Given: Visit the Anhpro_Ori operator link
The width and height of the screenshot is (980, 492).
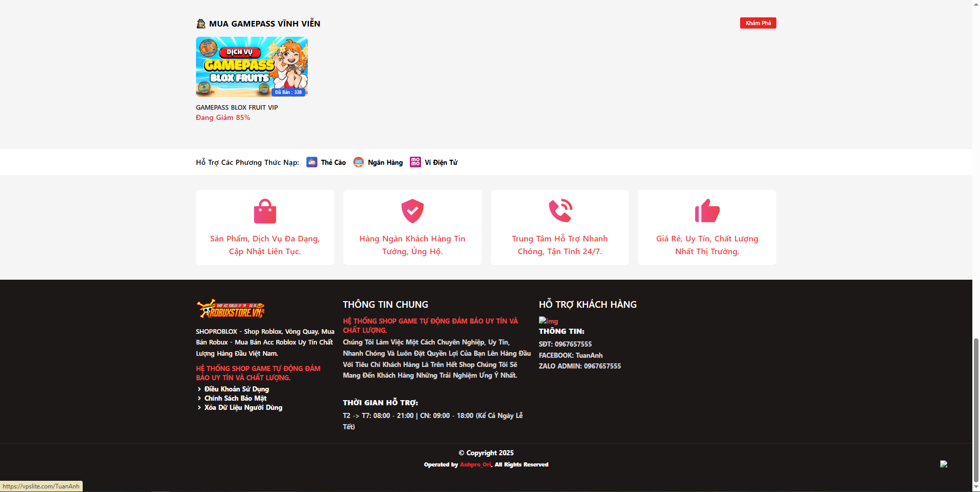Looking at the screenshot, I should [x=476, y=464].
